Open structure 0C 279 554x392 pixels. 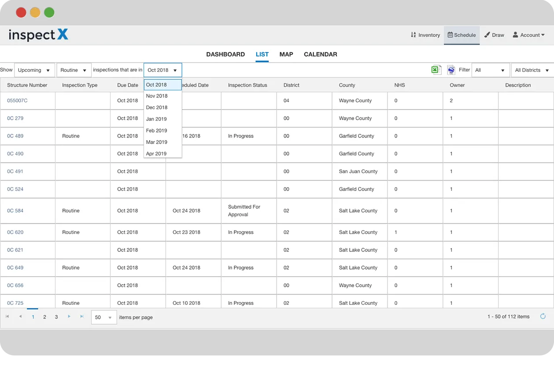coord(15,118)
